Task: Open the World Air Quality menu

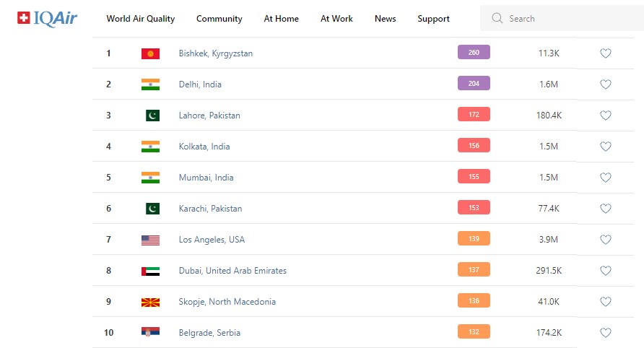Action: (141, 19)
